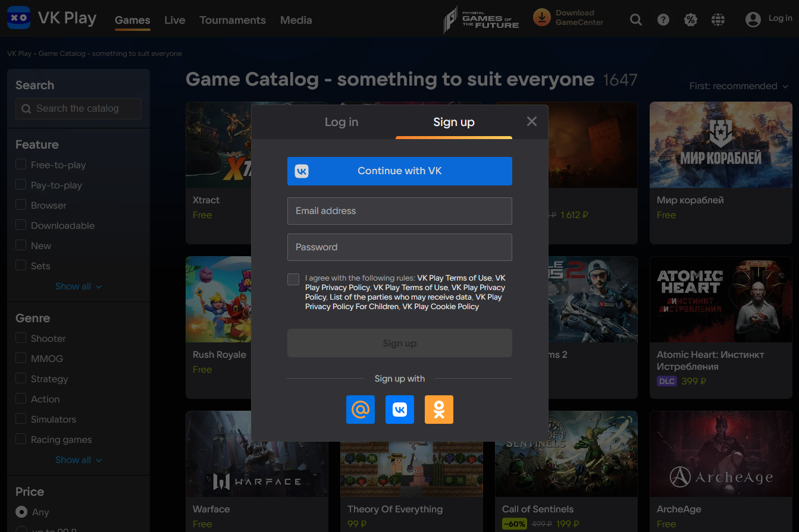
Task: Enable the Downloadable filter
Action: coord(21,225)
